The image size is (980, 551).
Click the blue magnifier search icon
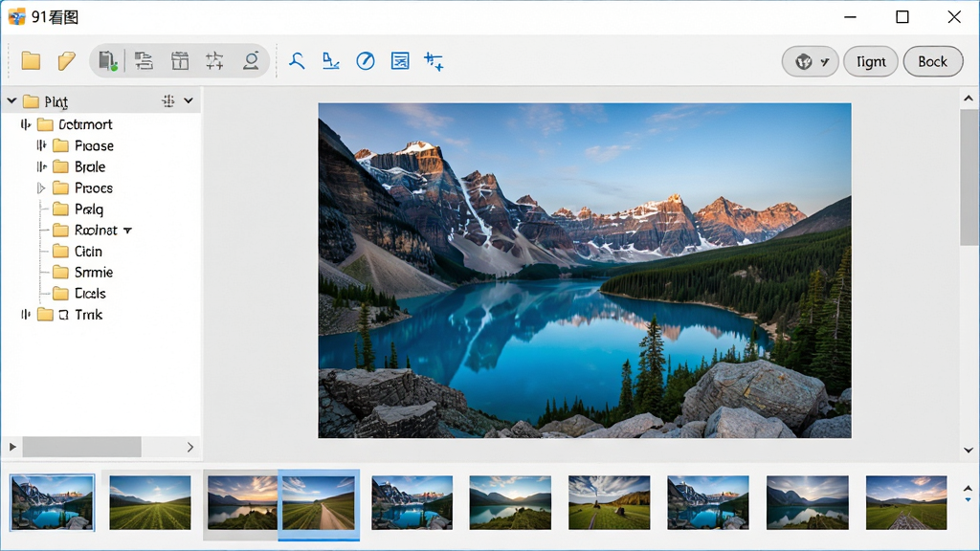coord(297,60)
